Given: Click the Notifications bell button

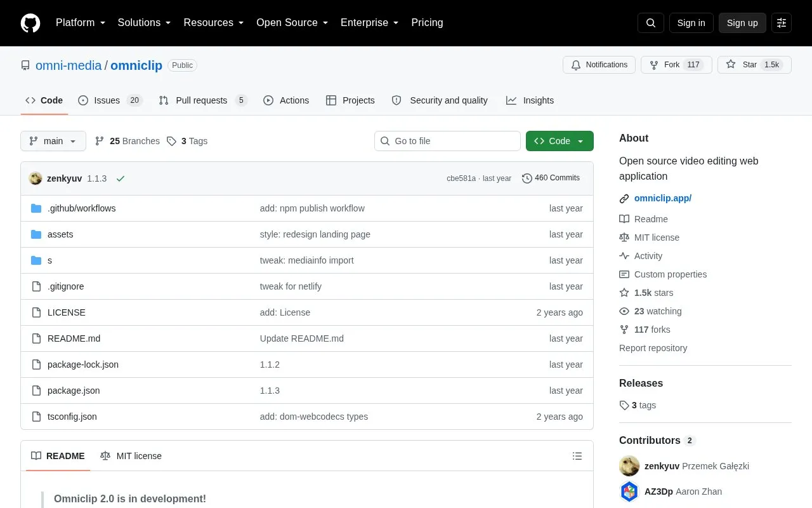Looking at the screenshot, I should point(599,65).
